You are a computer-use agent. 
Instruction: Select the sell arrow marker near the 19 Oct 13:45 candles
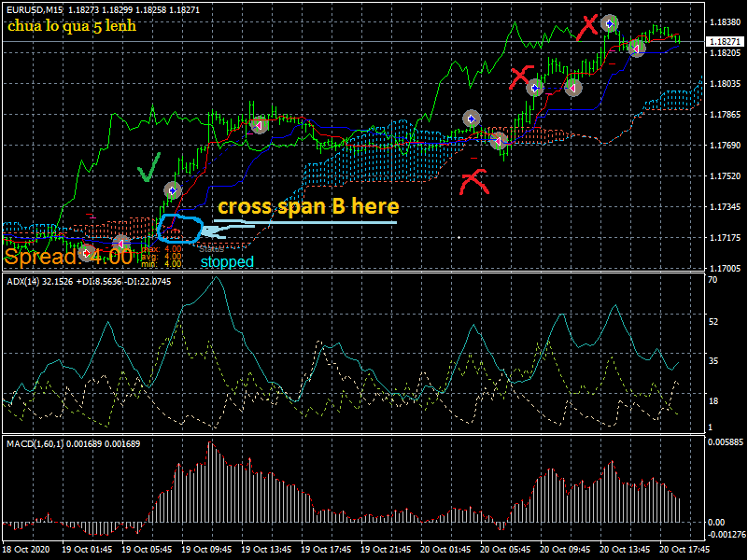259,125
